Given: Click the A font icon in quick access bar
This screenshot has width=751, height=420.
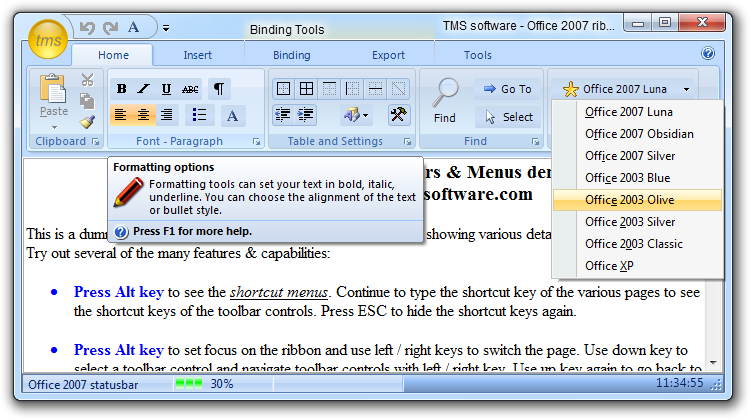Looking at the screenshot, I should point(134,27).
